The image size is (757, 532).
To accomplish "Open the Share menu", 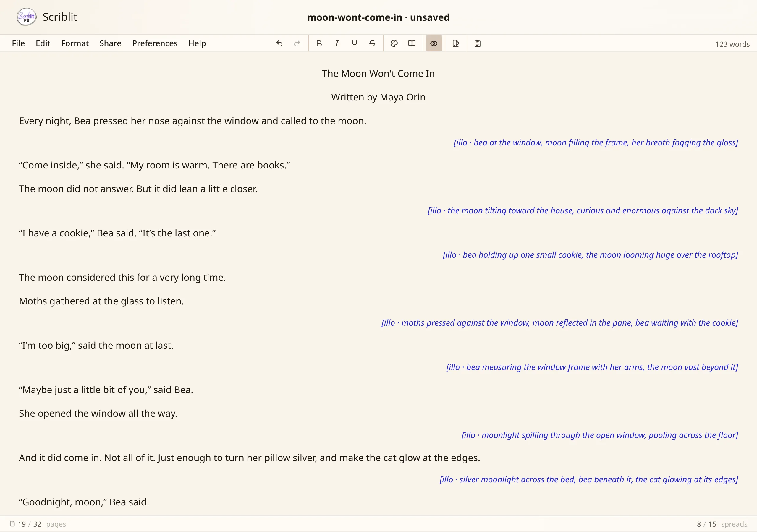I will point(111,43).
